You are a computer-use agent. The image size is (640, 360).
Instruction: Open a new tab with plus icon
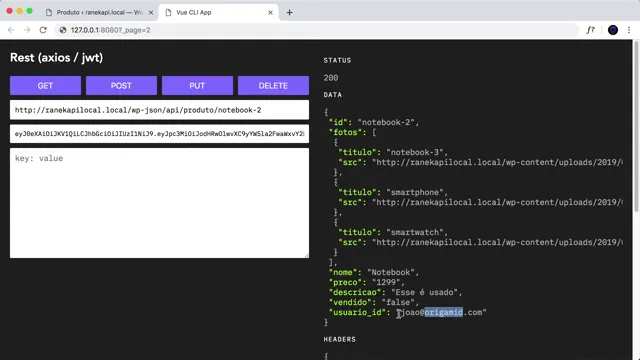(289, 13)
